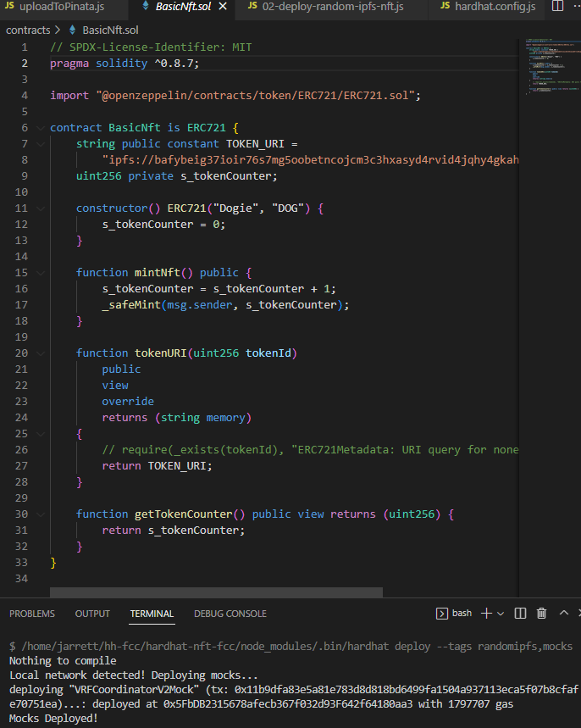Click the 'tokenURI' function name on line 20

pos(161,353)
